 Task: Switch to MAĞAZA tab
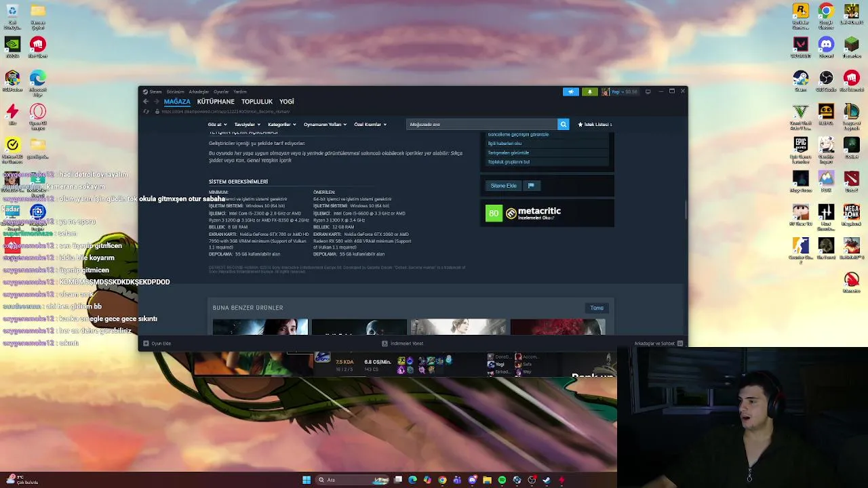click(177, 102)
